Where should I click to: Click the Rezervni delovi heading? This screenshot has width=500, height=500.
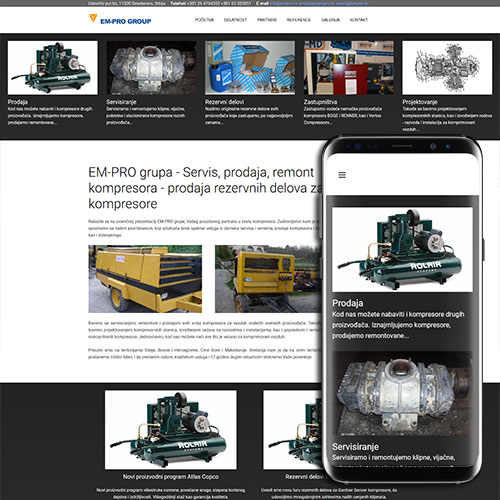(x=224, y=102)
